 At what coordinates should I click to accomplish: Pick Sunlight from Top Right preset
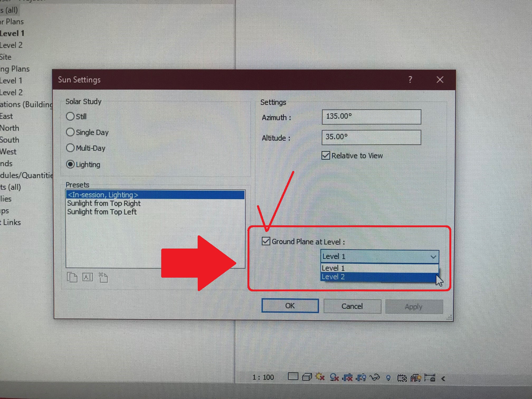click(104, 203)
